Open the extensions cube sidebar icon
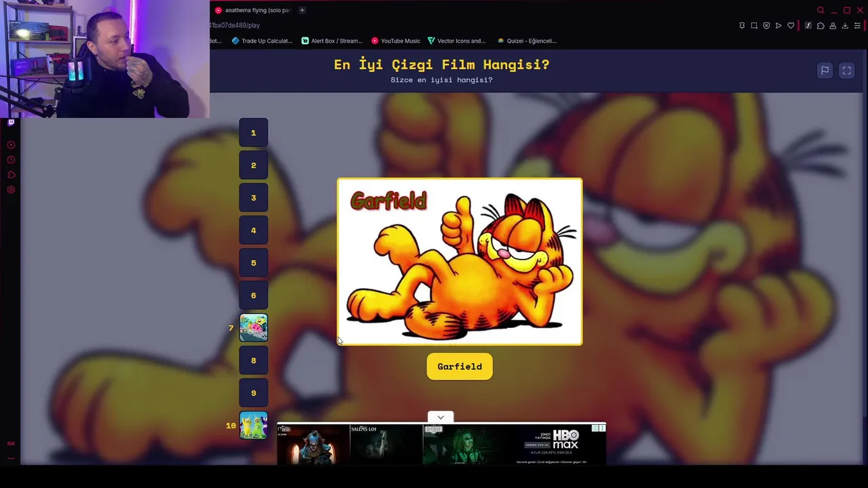The height and width of the screenshot is (488, 868). pos(11,175)
